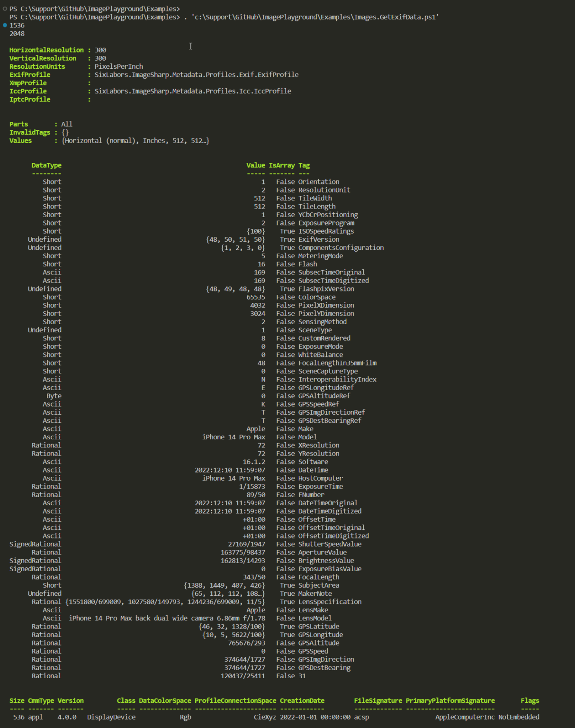Click the ExifProfile property label
Viewport: 575px width, 728px height.
(30, 75)
